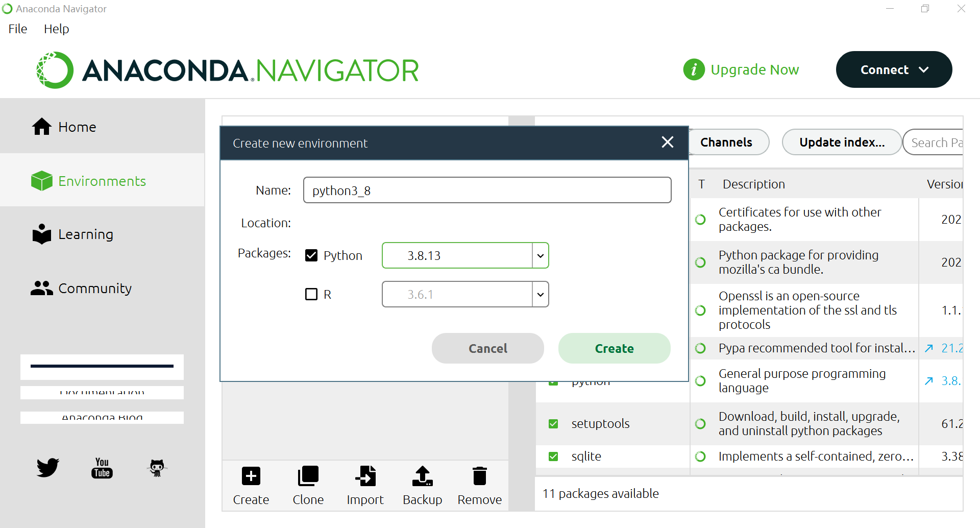Image resolution: width=980 pixels, height=528 pixels.
Task: Click the Create environment plus icon
Action: click(251, 476)
